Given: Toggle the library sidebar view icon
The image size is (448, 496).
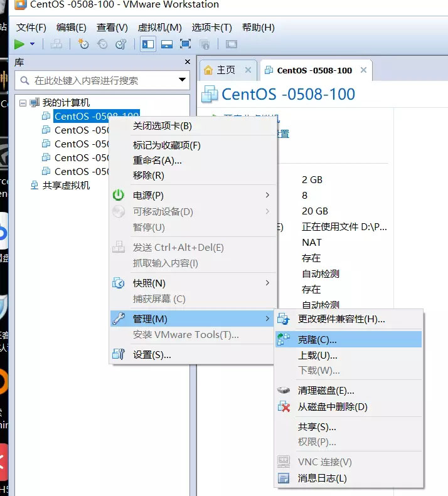Looking at the screenshot, I should pyautogui.click(x=148, y=44).
